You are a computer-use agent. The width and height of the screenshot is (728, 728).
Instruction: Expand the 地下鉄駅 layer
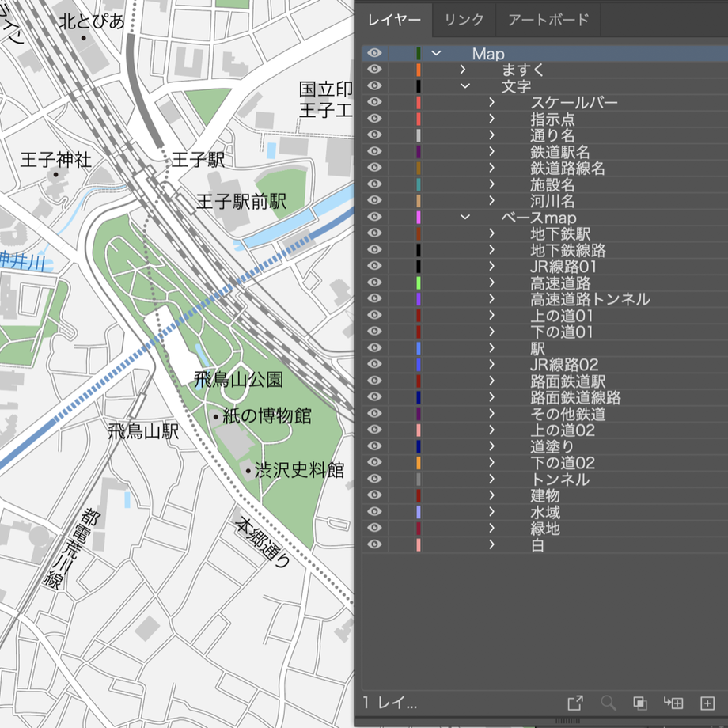[491, 233]
